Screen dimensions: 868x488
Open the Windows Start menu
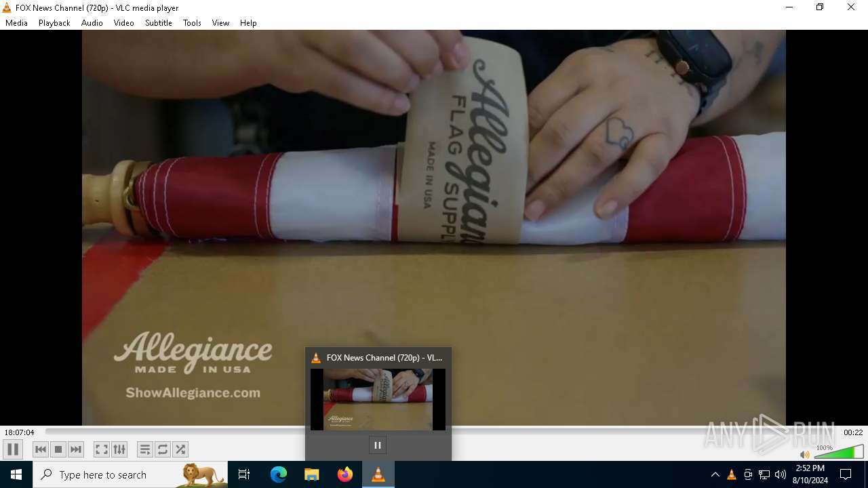coord(16,474)
